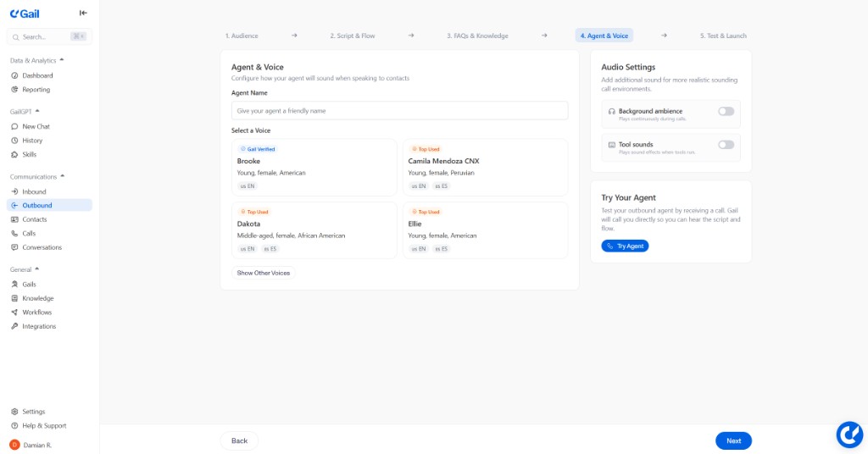Click the Dashboard icon in the sidebar
The height and width of the screenshot is (454, 868).
14,75
